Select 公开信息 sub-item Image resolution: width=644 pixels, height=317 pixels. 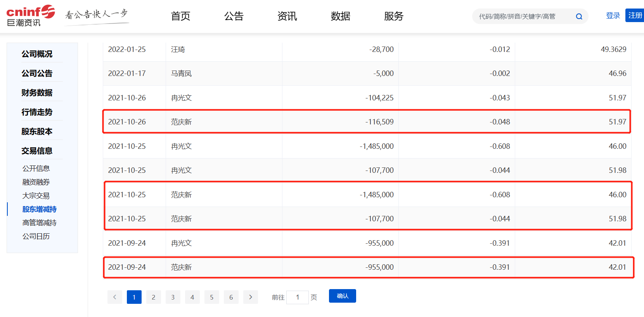point(36,169)
